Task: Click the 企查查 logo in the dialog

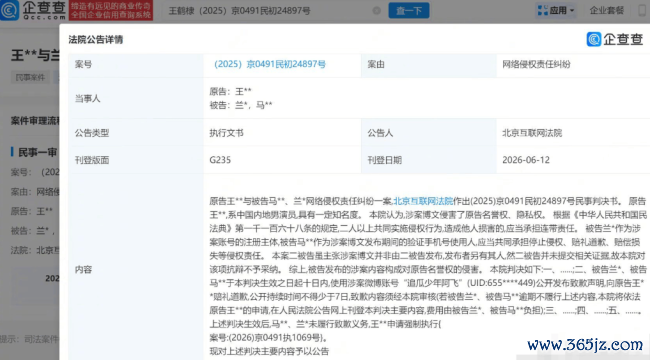Action: tap(615, 39)
